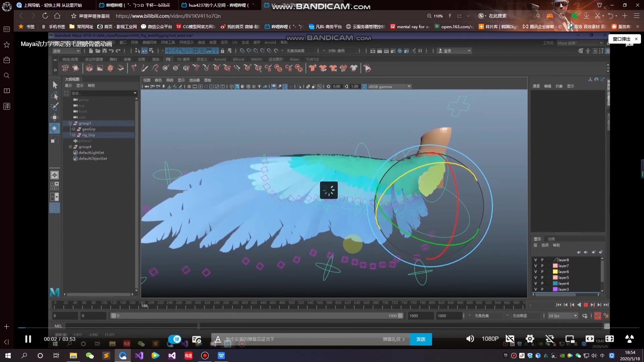644x362 pixels.
Task: Select the Maya arrow select tool
Action: (55, 85)
